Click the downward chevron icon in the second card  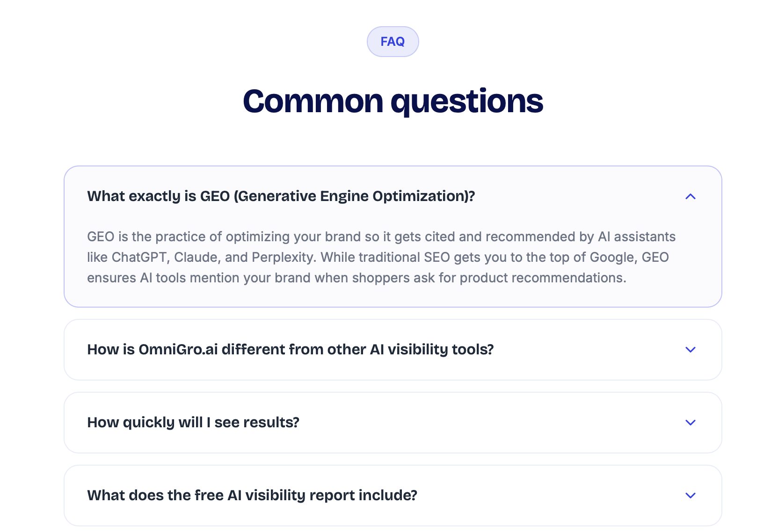coord(690,350)
